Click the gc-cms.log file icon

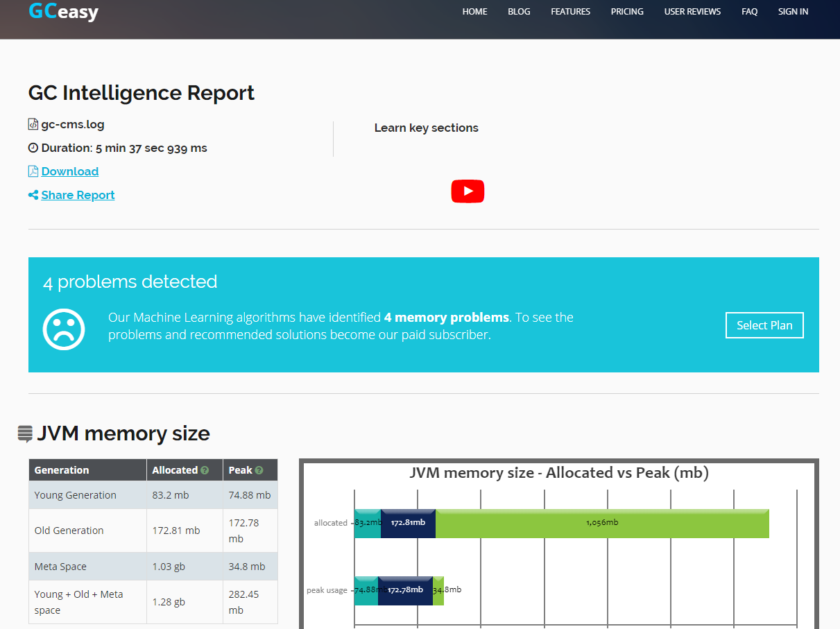pyautogui.click(x=33, y=125)
